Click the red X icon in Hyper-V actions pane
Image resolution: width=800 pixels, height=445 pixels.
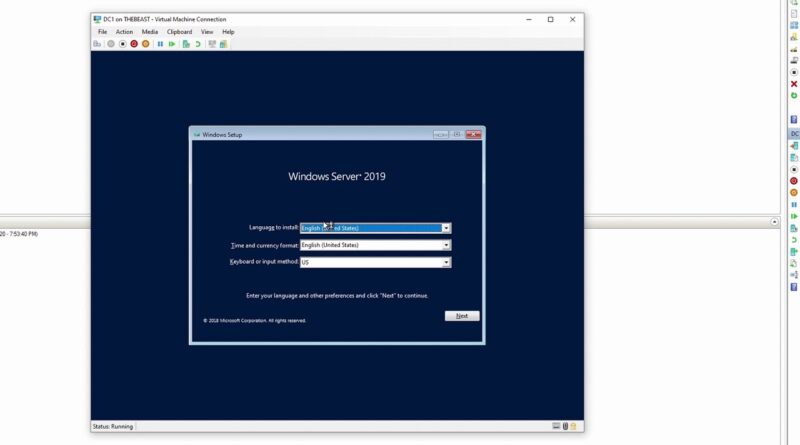point(794,84)
